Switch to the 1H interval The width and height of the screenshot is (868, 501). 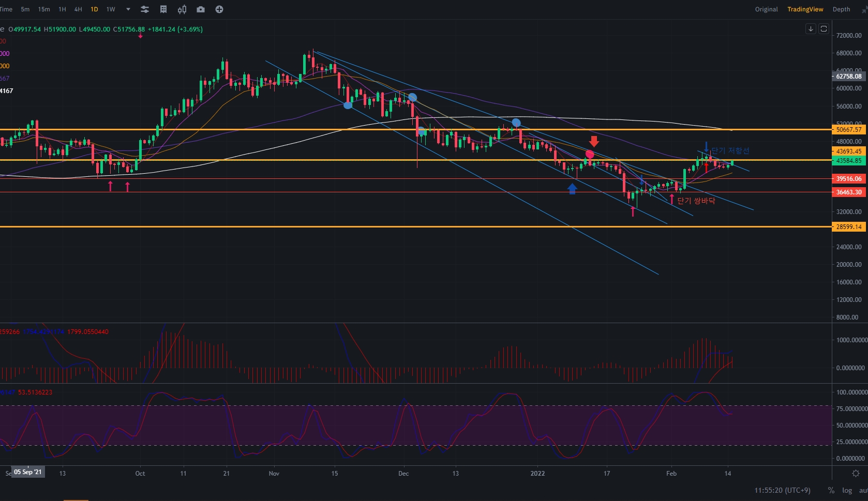[x=62, y=9]
